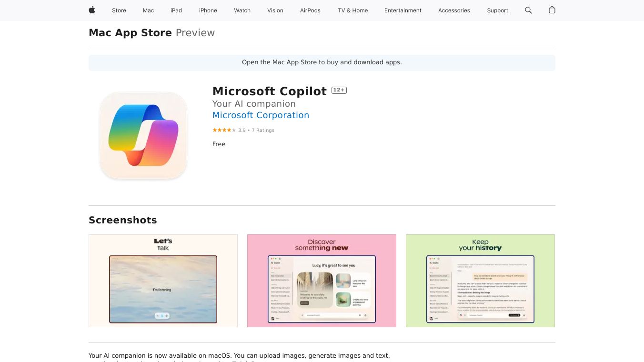
Task: Open the iPad menu item
Action: [176, 10]
